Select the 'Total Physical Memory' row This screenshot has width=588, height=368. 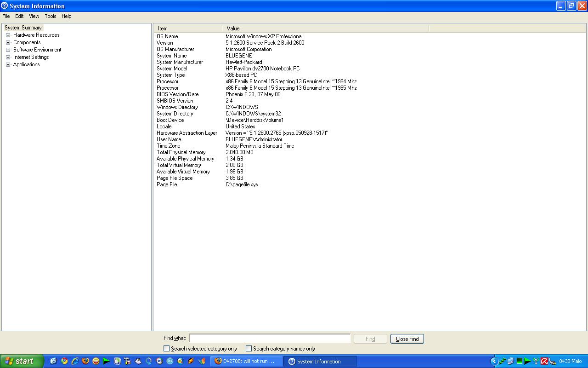click(181, 152)
